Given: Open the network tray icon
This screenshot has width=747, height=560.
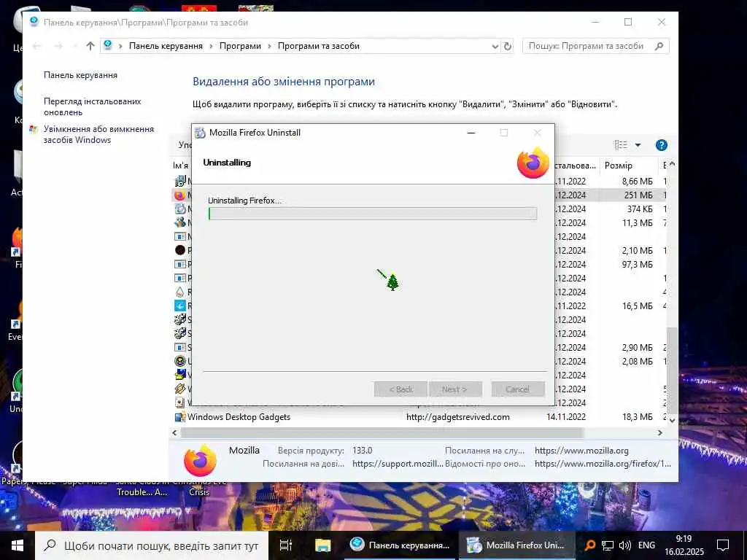Looking at the screenshot, I should 608,545.
